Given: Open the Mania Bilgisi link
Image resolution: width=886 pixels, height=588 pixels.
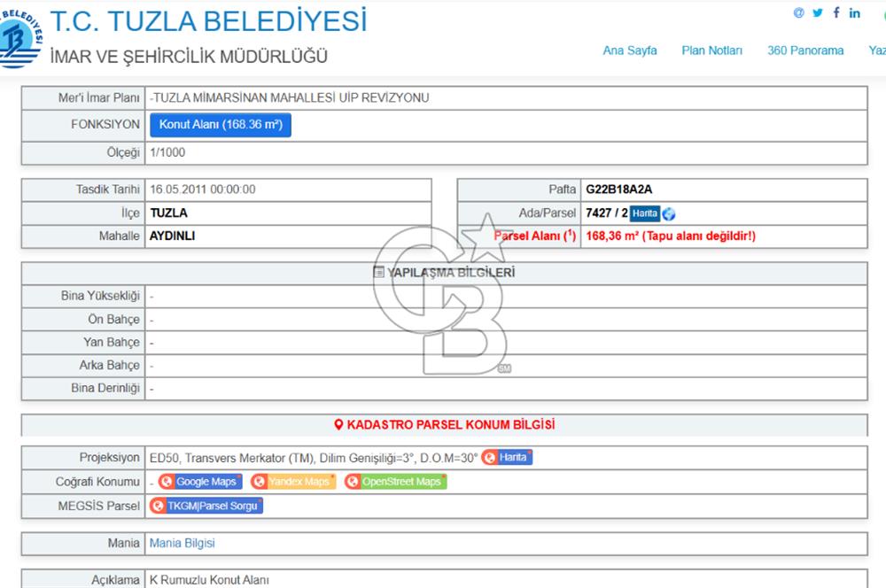Looking at the screenshot, I should tap(183, 543).
